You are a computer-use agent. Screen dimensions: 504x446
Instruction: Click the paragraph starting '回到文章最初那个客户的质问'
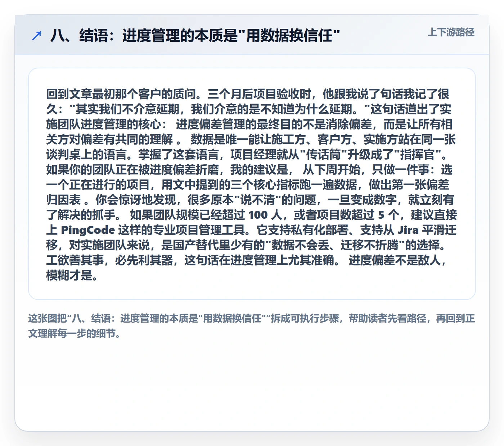pyautogui.click(x=252, y=185)
